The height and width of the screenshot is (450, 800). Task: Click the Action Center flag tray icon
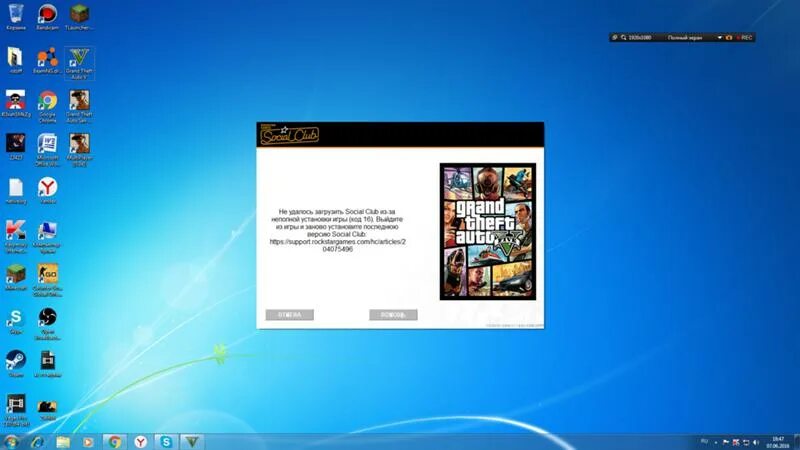click(726, 442)
